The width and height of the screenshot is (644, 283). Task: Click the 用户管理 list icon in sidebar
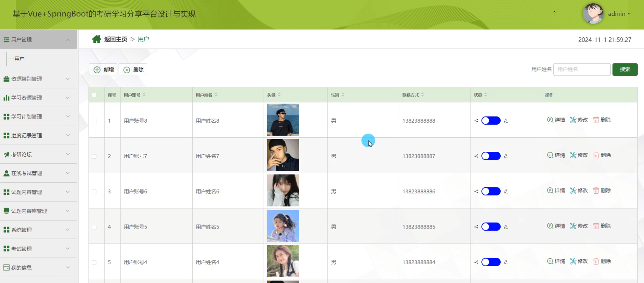click(x=7, y=40)
